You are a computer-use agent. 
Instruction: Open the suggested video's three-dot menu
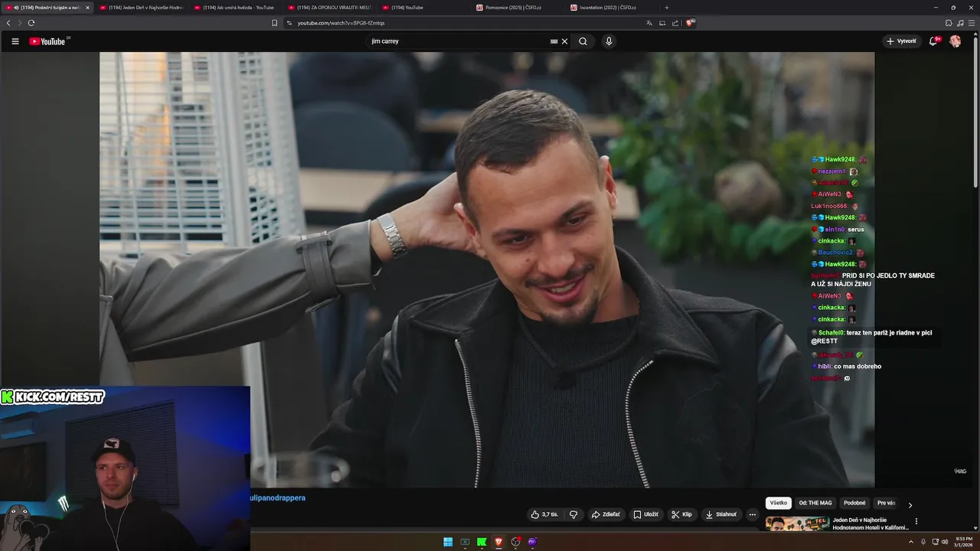click(916, 521)
